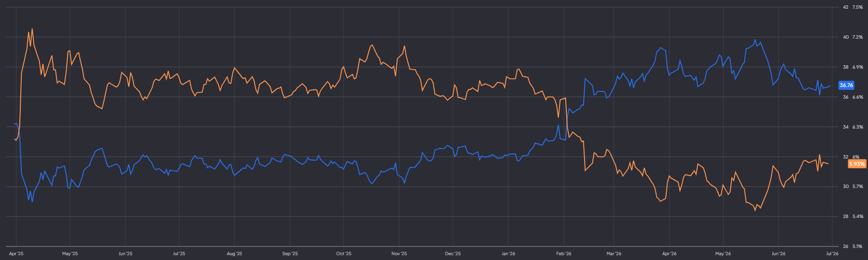Select the 6.3% percentage scale label
Viewport: 868px width, 260px height.
(857, 127)
